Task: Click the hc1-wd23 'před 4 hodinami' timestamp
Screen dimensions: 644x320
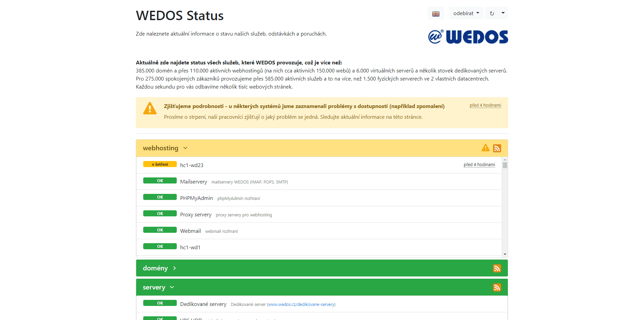Action: pos(479,165)
